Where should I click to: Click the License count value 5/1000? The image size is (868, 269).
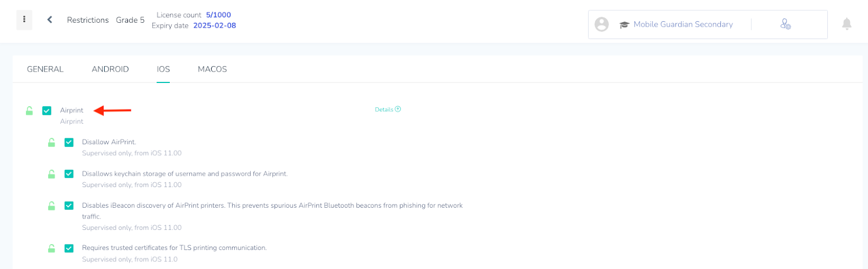pyautogui.click(x=218, y=15)
